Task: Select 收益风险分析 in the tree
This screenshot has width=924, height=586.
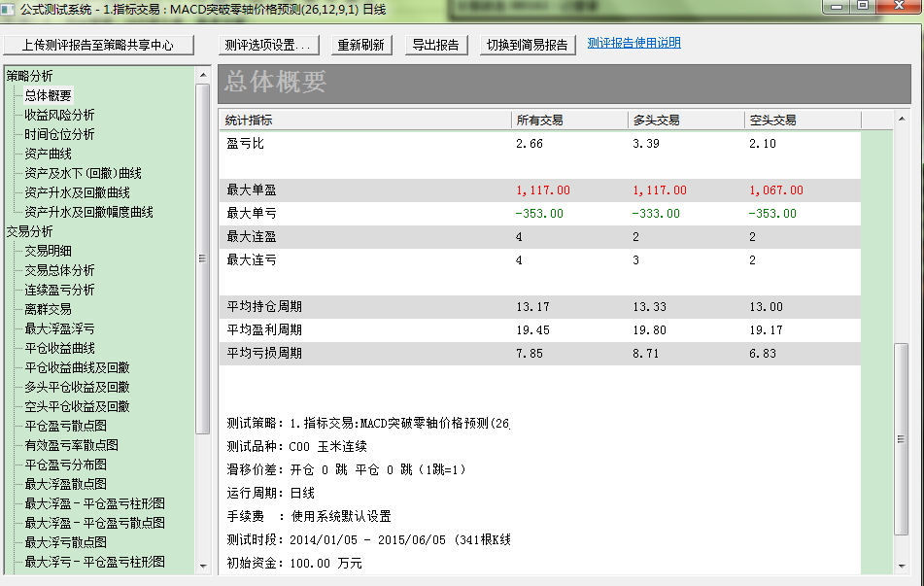Action: pos(59,115)
